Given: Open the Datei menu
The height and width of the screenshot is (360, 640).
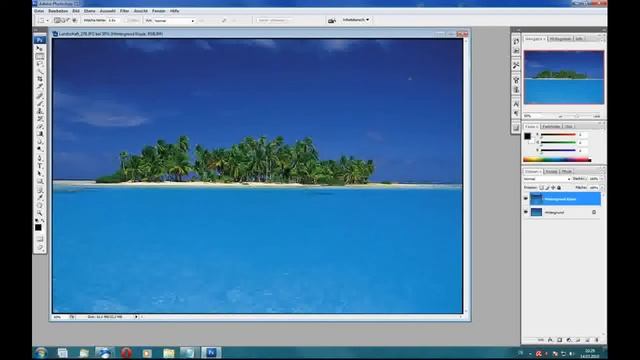Looking at the screenshot, I should click(39, 11).
